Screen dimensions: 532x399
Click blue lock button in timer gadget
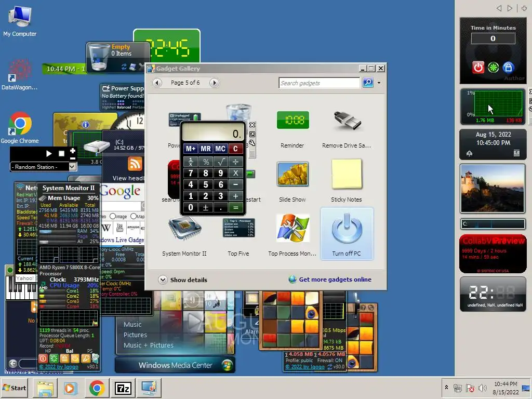pos(508,67)
